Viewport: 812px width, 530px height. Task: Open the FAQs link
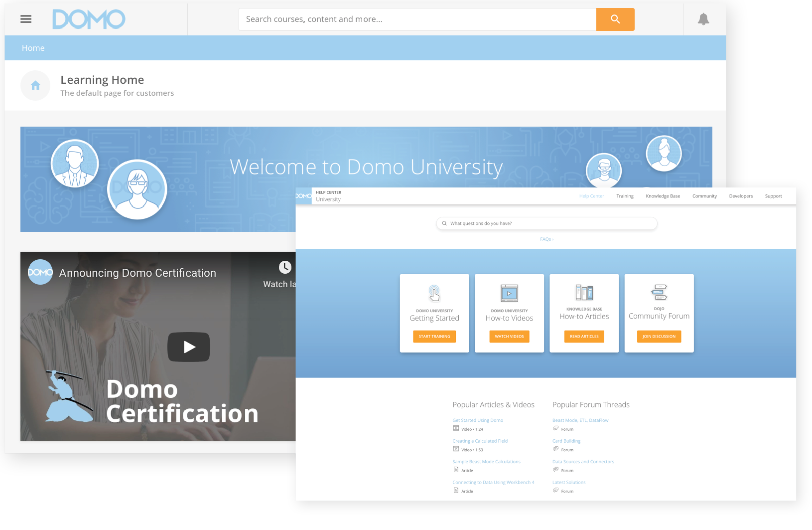[546, 239]
